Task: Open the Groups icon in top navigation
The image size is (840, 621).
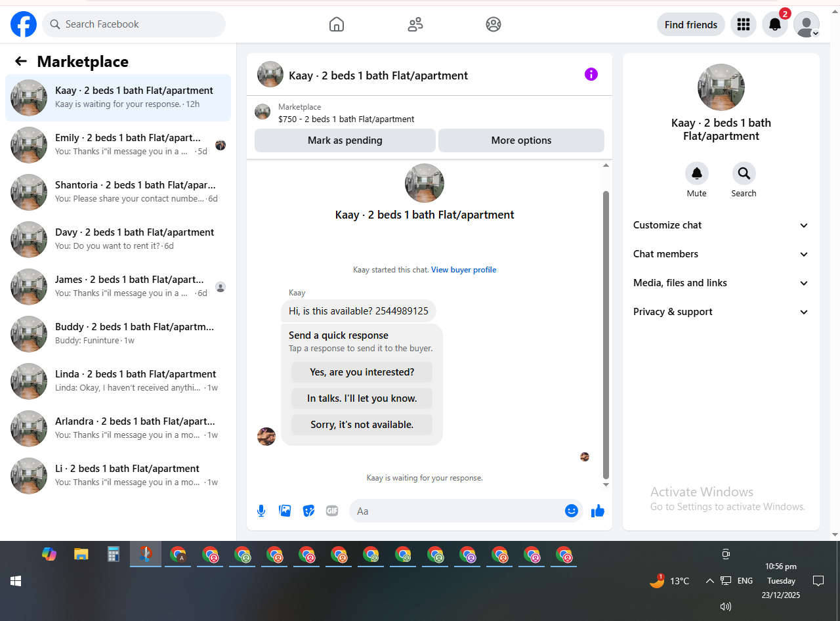Action: pos(493,24)
